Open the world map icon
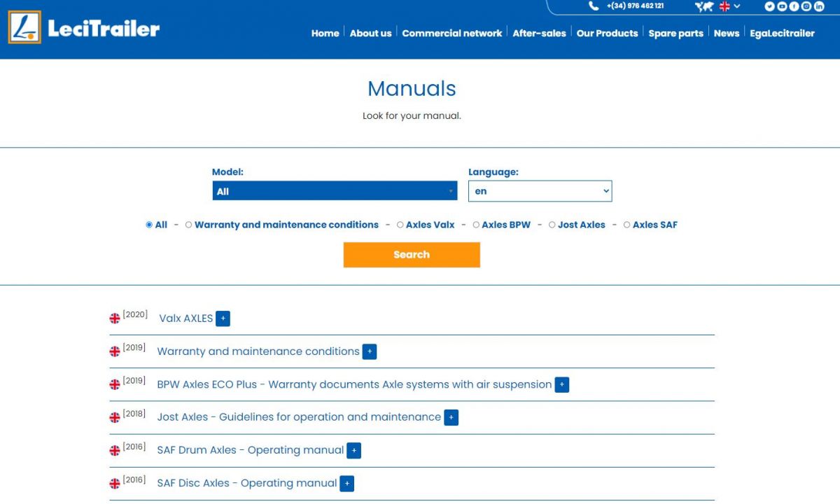Viewport: 840px width, 504px height. coord(704,6)
